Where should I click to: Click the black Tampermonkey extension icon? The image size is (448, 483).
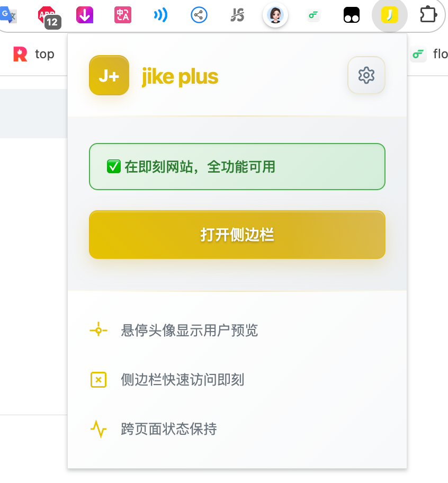pos(352,15)
